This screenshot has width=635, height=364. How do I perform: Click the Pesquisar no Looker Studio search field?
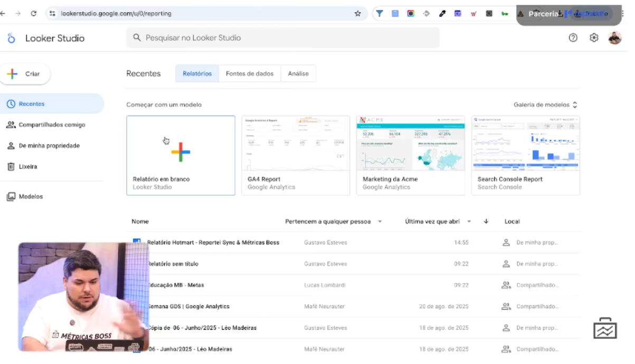(283, 38)
